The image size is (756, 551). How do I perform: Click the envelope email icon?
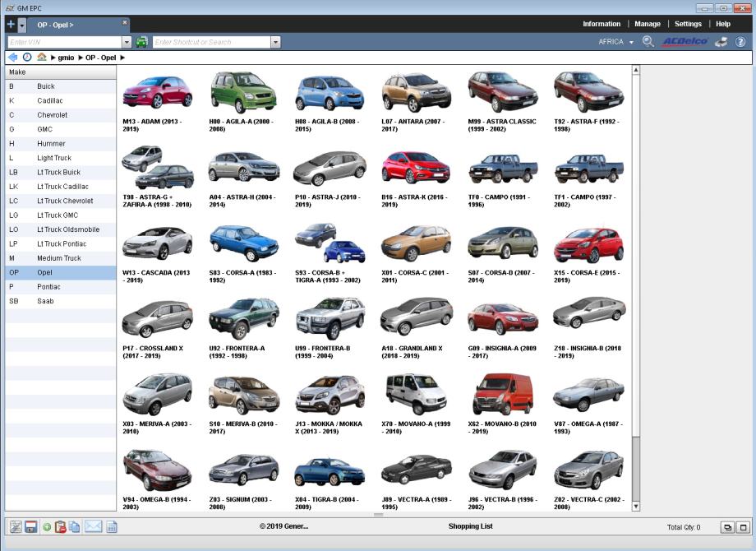point(93,527)
